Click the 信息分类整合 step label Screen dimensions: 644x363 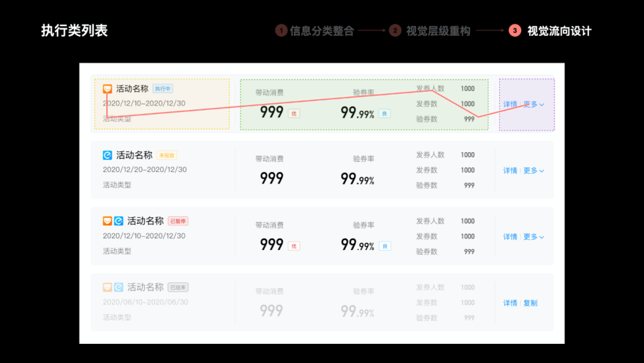[322, 31]
